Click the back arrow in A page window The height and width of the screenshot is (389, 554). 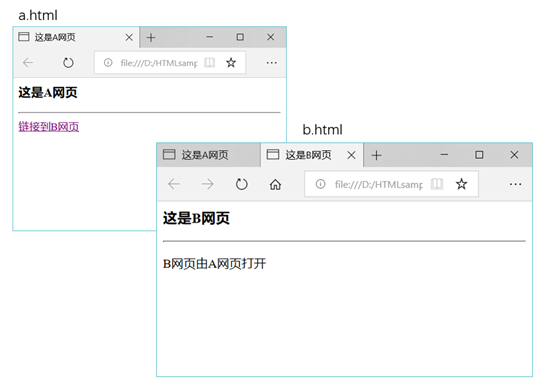click(28, 63)
